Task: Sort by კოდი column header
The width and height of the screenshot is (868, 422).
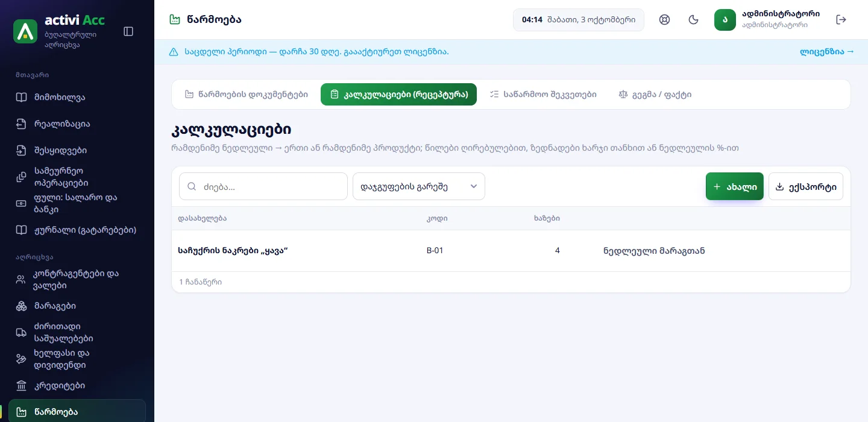Action: click(x=437, y=218)
